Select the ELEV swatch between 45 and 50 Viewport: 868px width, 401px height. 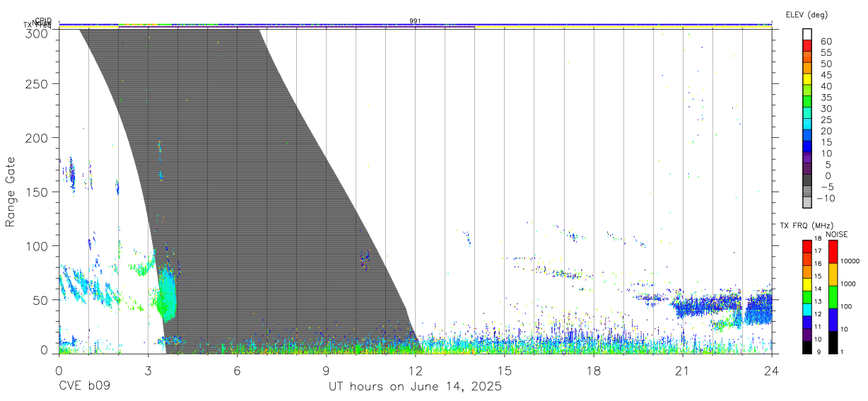point(808,69)
